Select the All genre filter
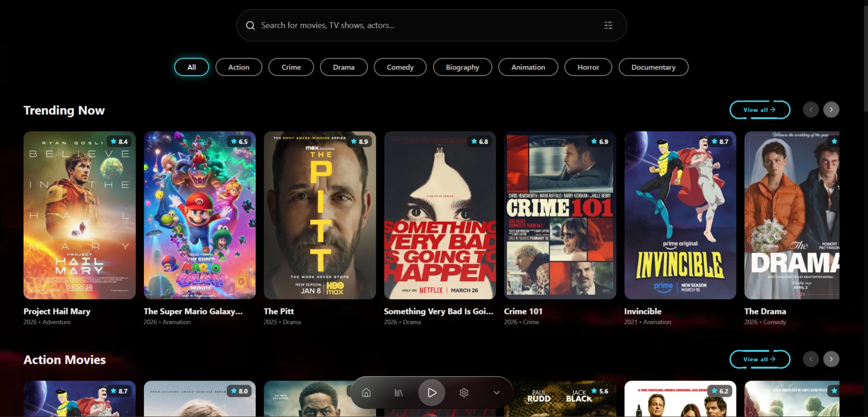868x417 pixels. (192, 67)
